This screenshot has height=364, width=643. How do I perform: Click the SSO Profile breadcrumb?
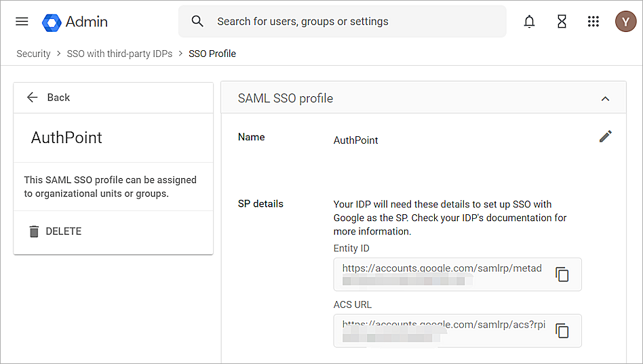(212, 54)
